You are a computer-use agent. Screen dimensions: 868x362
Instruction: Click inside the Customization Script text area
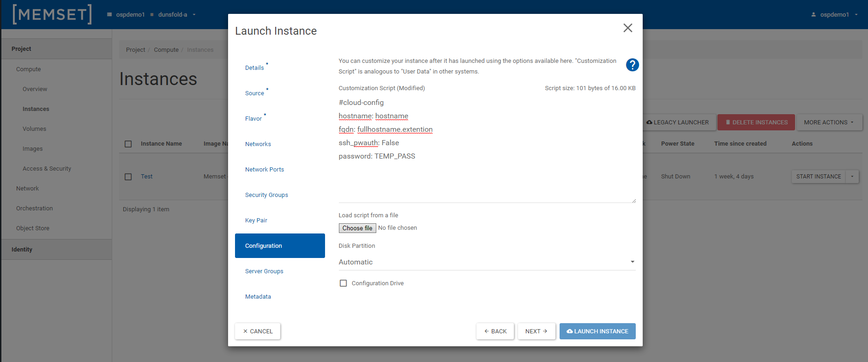(487, 149)
